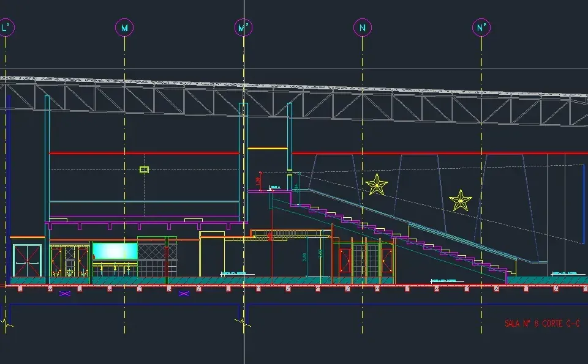Select the grid axis bubble labeled M
Image resolution: width=588 pixels, height=364 pixels.
(124, 28)
